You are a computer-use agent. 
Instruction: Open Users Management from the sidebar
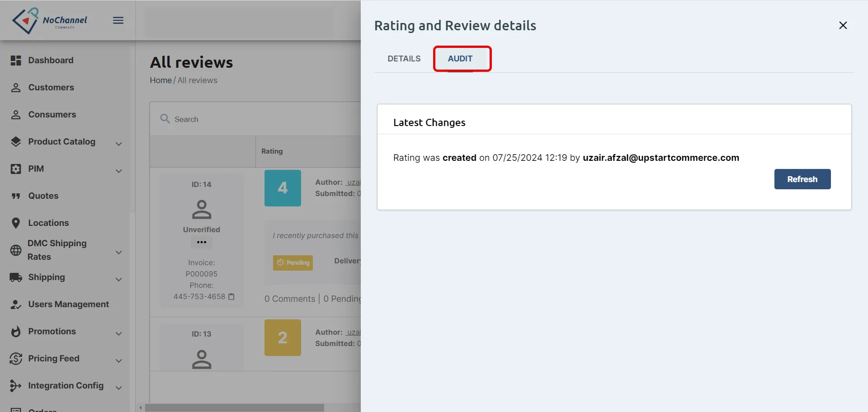[x=68, y=304]
